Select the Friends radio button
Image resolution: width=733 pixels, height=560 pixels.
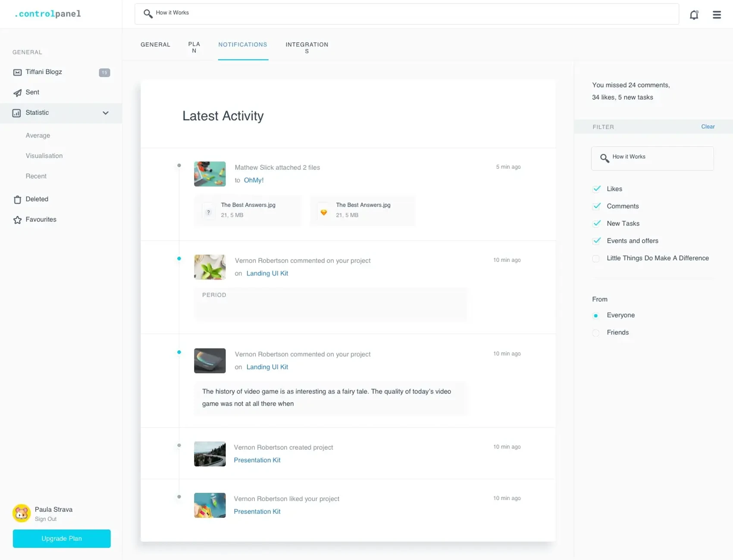pos(596,333)
